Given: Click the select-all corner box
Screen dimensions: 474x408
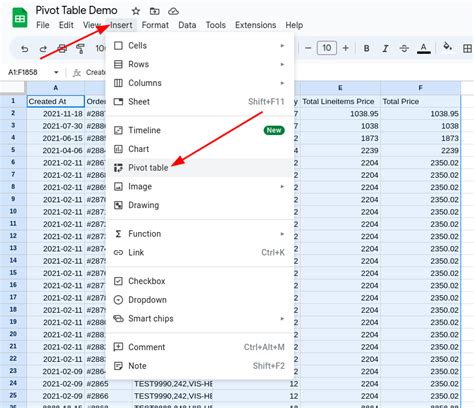Looking at the screenshot, I should click(x=13, y=88).
